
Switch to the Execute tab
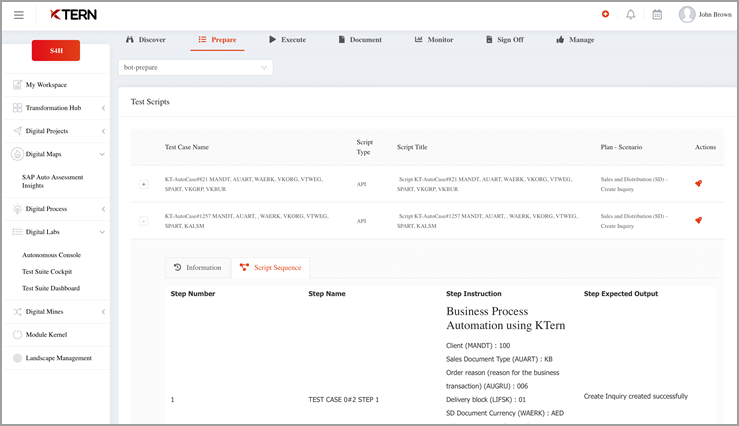(287, 40)
